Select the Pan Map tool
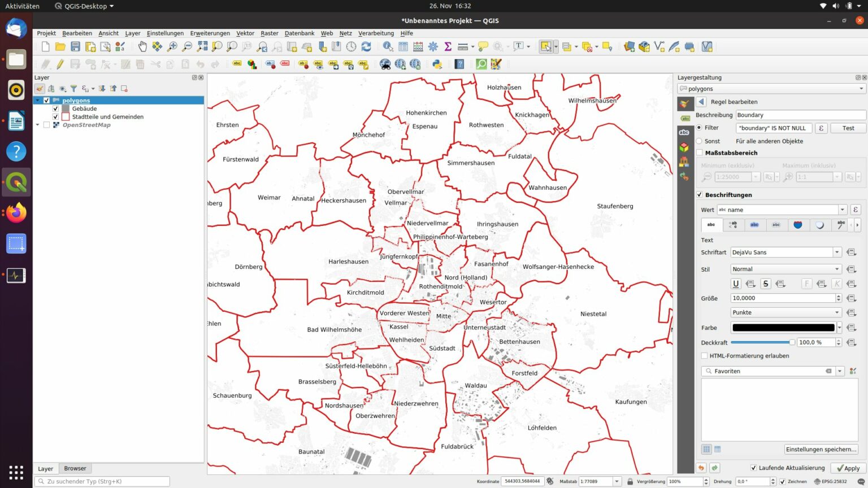Screen dimensions: 868x488 click(x=142, y=46)
